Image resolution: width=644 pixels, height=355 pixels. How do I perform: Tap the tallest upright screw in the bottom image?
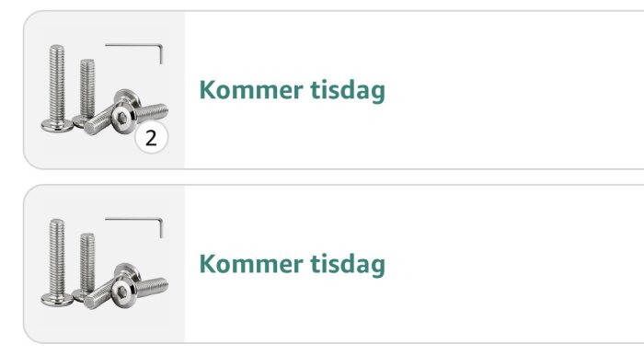coord(57,262)
